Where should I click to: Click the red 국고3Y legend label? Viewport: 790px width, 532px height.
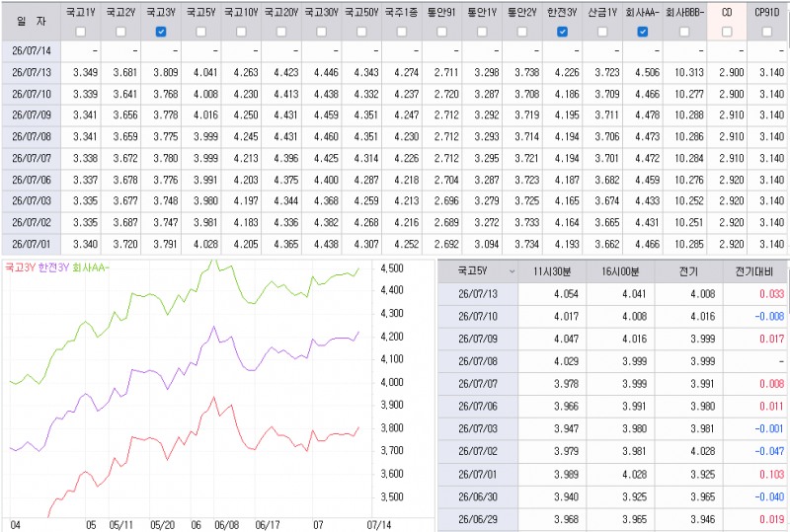20,267
